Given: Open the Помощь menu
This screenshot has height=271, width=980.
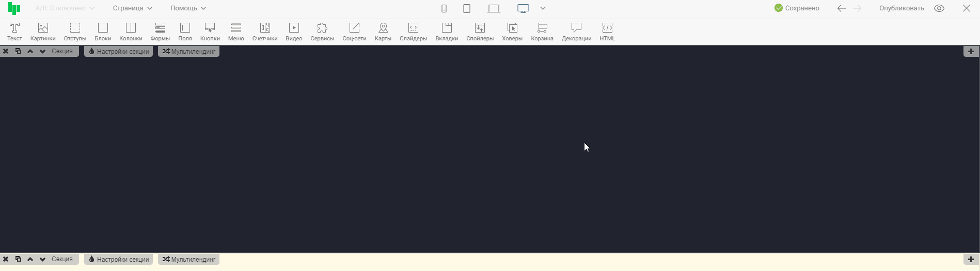Looking at the screenshot, I should (188, 8).
